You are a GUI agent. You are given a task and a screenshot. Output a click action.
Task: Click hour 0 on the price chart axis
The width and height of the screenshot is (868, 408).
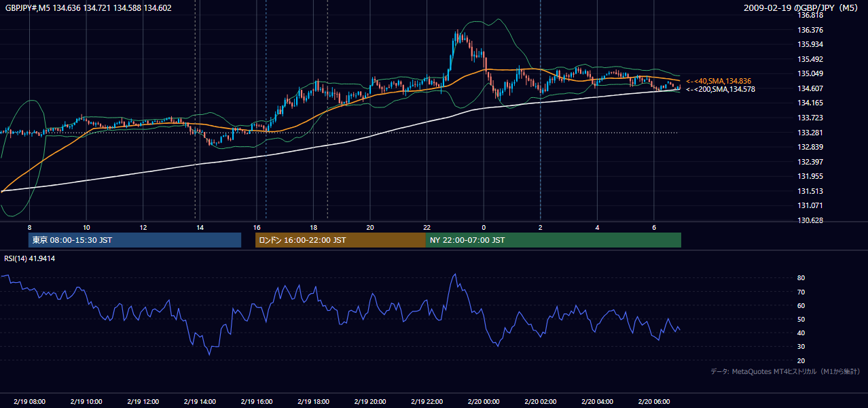[x=484, y=226]
